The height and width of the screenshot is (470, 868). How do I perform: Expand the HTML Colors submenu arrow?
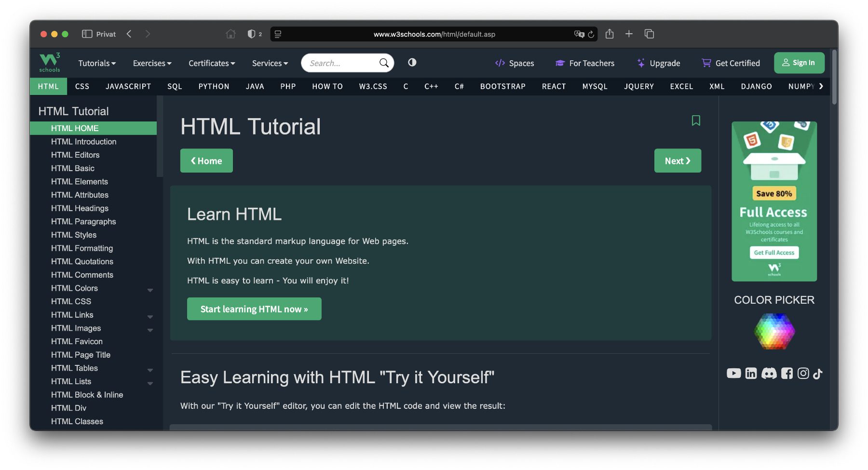150,290
